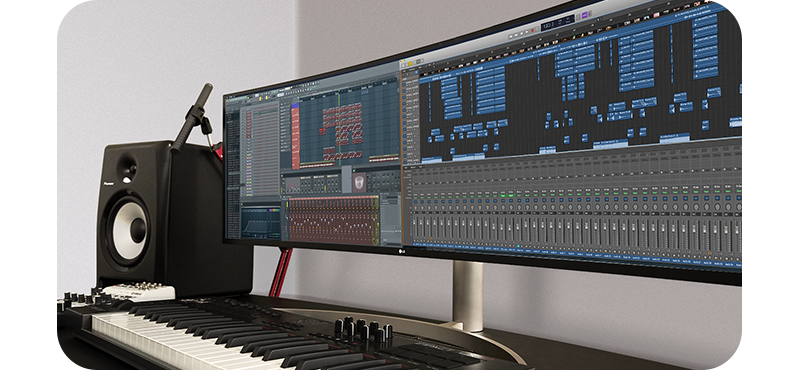
Task: Start playback with Logic's Play button
Action: (527, 32)
